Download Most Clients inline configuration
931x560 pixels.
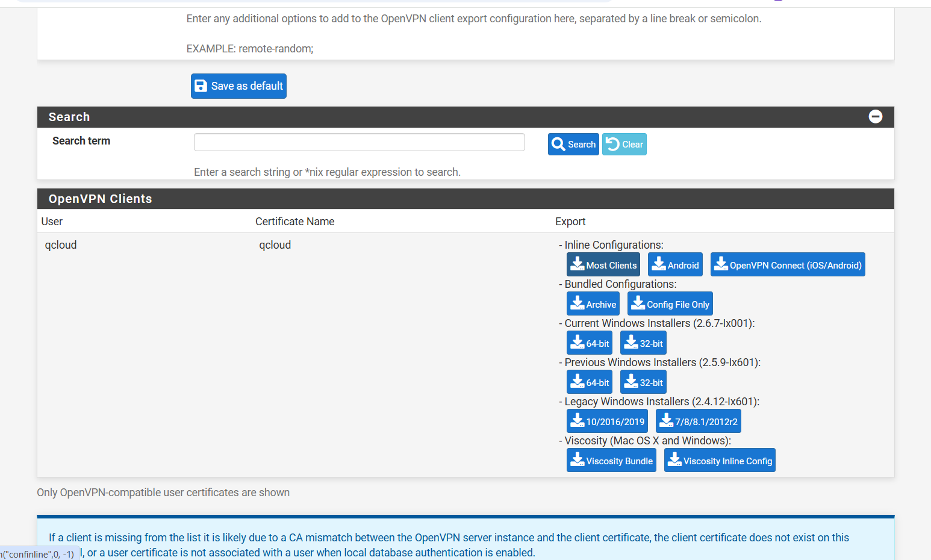point(603,265)
